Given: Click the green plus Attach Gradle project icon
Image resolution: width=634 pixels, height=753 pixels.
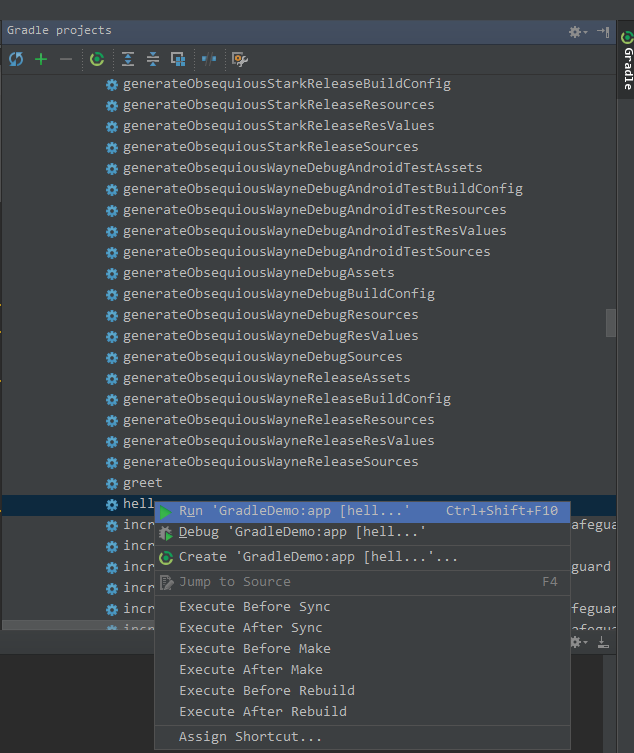Looking at the screenshot, I should (41, 59).
